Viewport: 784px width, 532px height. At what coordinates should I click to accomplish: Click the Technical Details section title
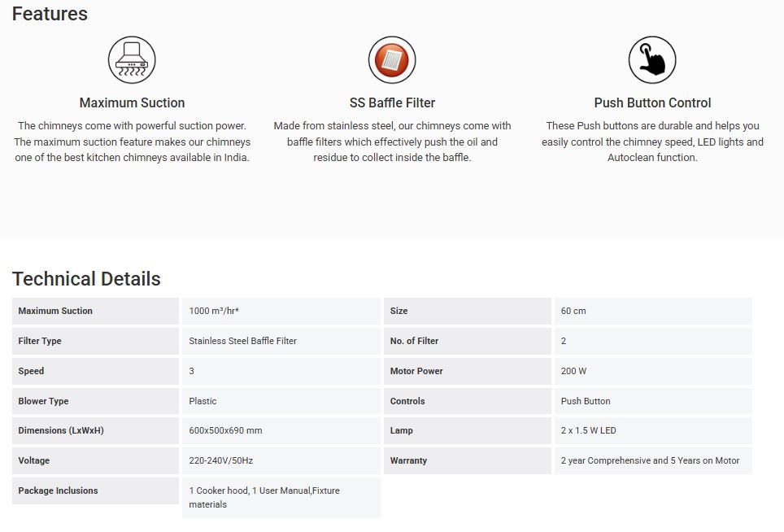pyautogui.click(x=86, y=279)
